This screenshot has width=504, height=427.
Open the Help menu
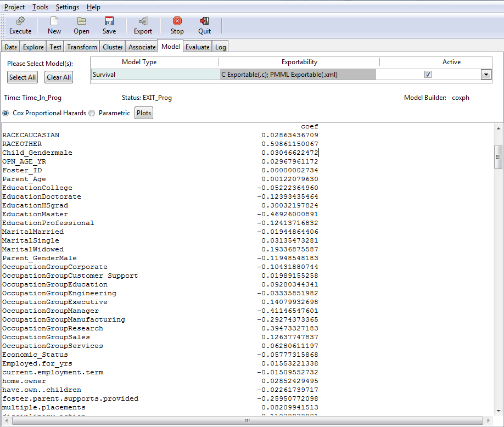coord(93,7)
